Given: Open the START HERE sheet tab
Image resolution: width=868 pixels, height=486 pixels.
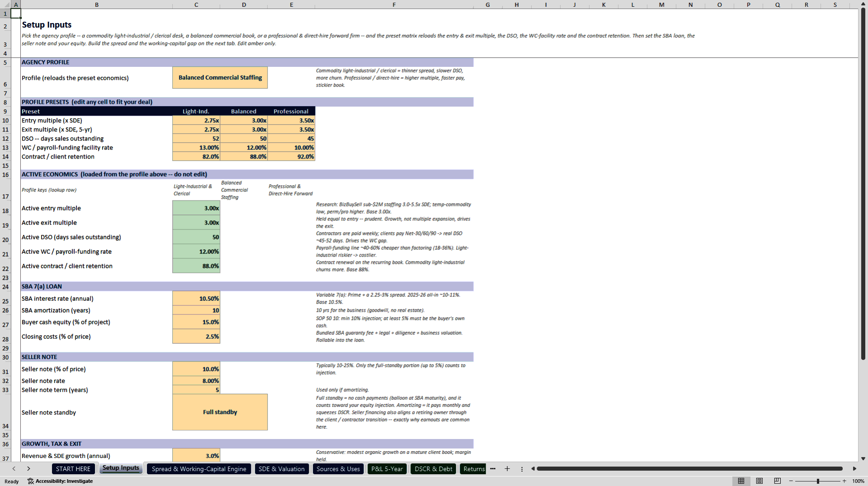Looking at the screenshot, I should 73,469.
